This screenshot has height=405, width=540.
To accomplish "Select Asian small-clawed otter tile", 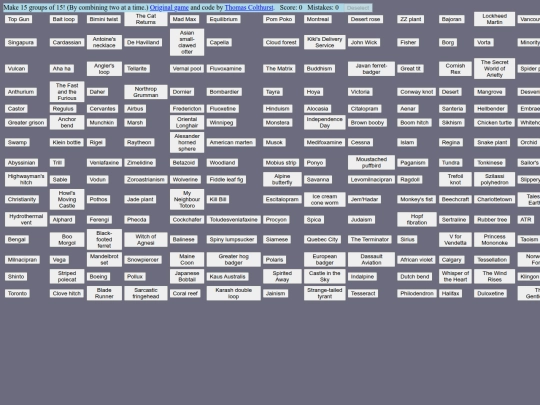I will tap(187, 42).
